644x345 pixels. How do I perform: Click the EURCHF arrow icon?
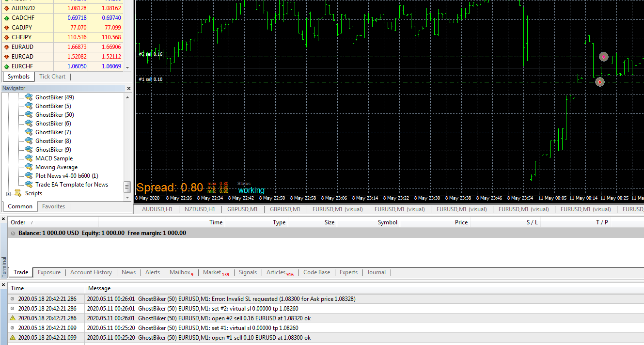click(6, 66)
